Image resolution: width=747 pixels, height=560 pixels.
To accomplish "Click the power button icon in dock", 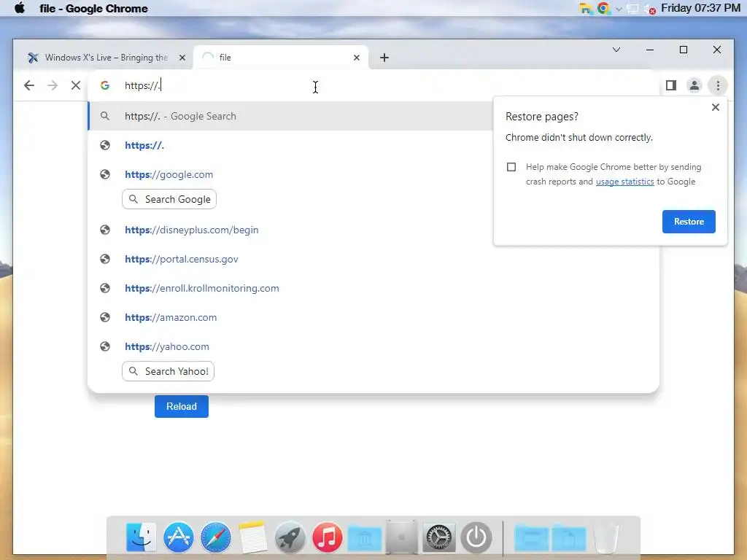I will 476,537.
